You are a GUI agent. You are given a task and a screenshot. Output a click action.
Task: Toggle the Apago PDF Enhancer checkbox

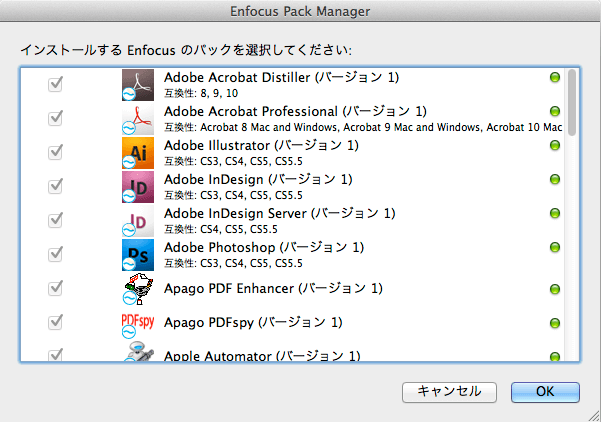coord(55,288)
